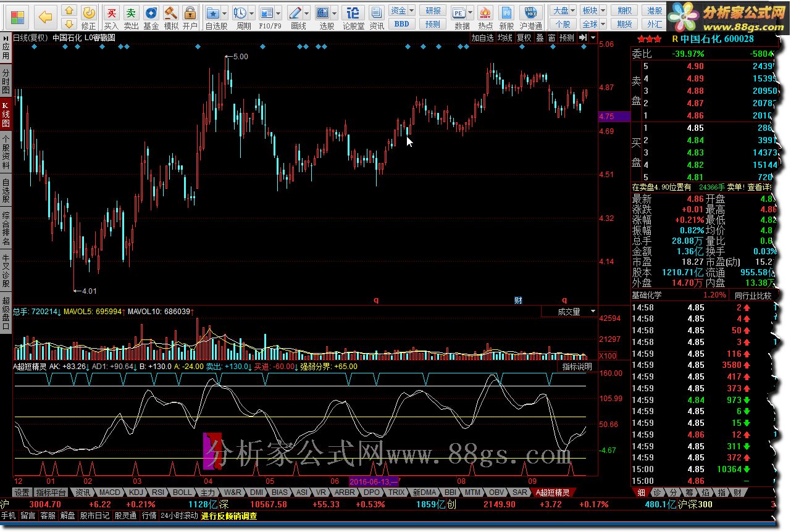791x532 pixels.
Task: Open the 基金 fund icon
Action: pos(151,17)
